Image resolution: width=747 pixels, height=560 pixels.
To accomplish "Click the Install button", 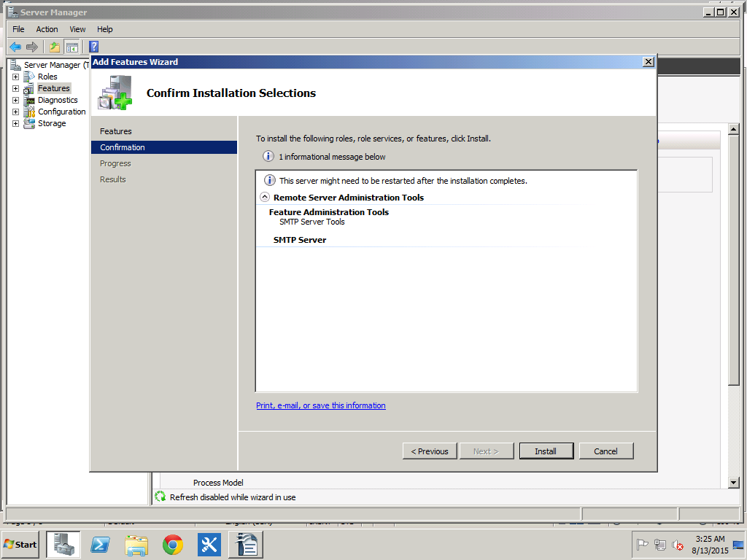I will tap(546, 451).
